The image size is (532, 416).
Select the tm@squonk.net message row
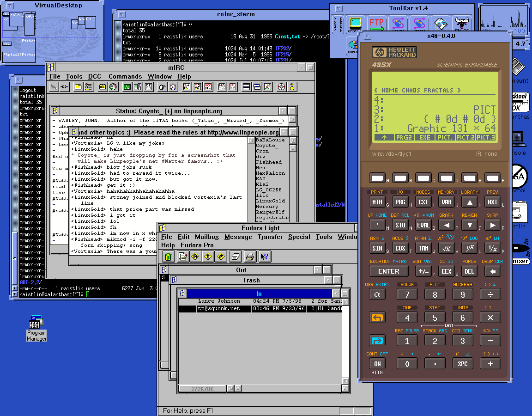click(x=260, y=309)
